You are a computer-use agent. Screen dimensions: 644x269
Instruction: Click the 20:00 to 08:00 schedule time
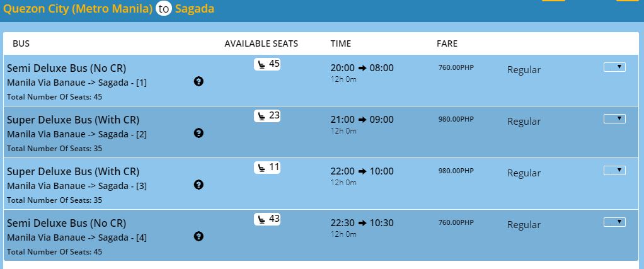(362, 68)
